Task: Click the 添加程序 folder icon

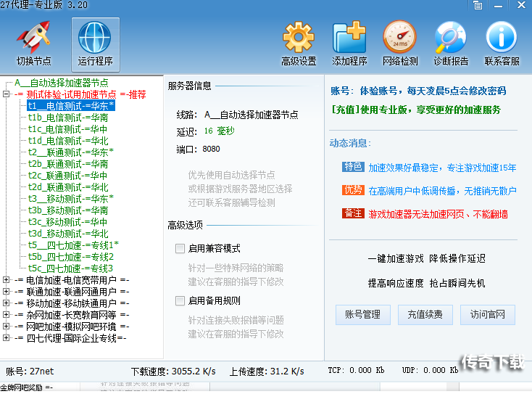Action: [349, 37]
